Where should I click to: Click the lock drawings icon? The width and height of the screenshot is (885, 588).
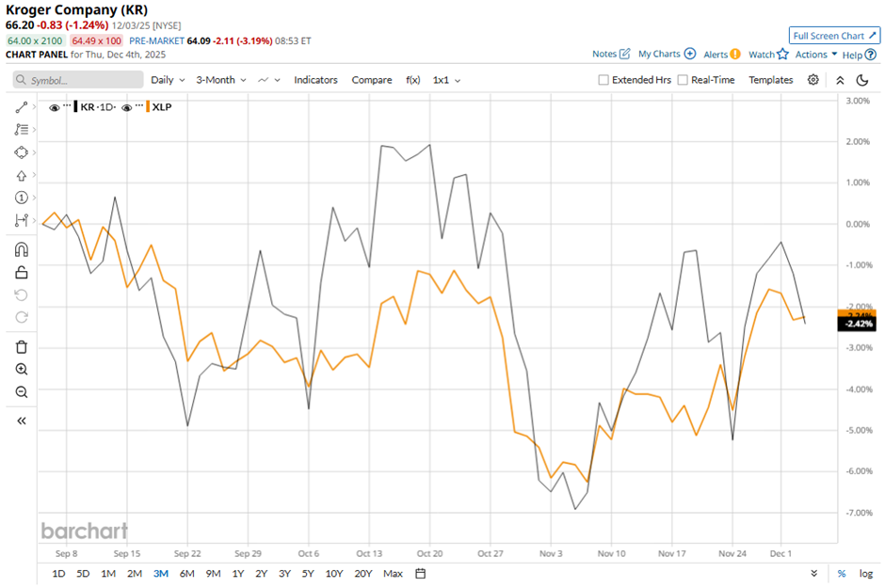click(x=22, y=272)
